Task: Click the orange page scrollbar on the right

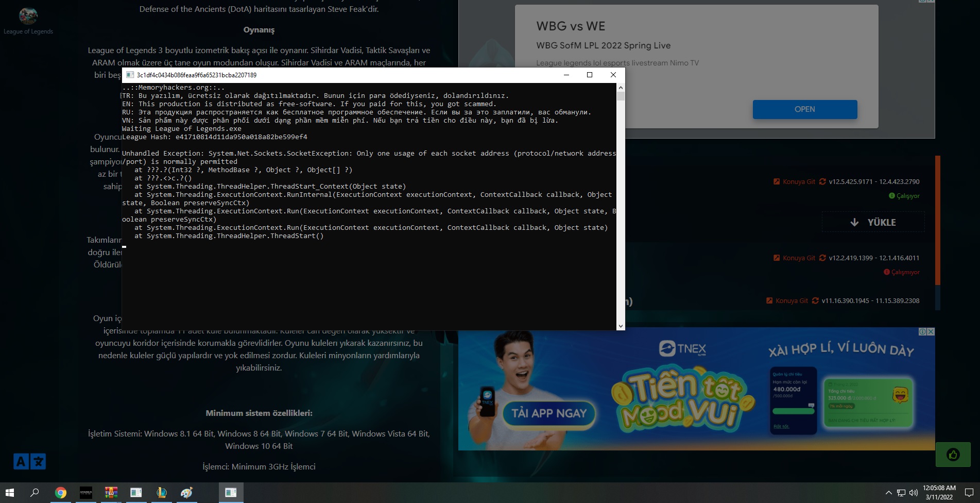Action: point(938,220)
